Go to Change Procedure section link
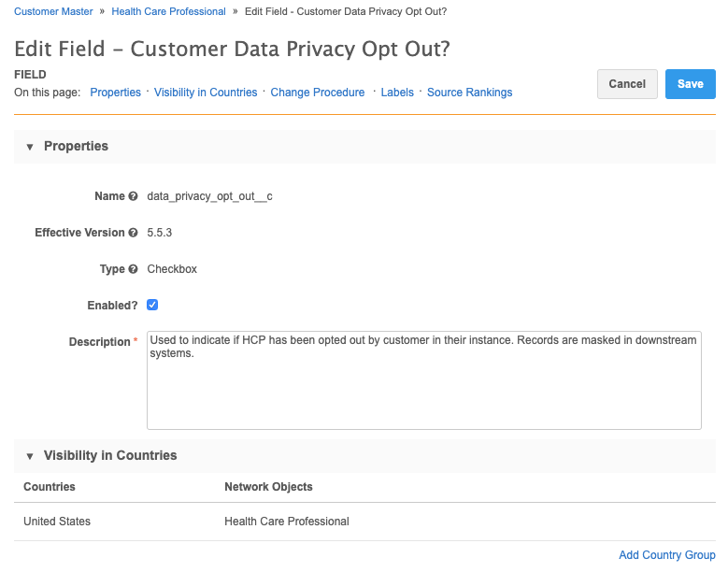The height and width of the screenshot is (572, 728). pyautogui.click(x=318, y=93)
